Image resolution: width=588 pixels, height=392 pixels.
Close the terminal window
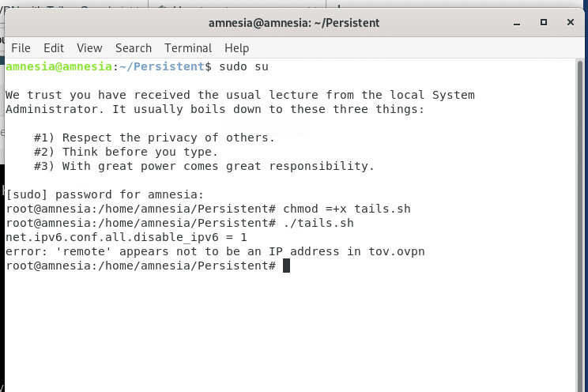[x=571, y=22]
